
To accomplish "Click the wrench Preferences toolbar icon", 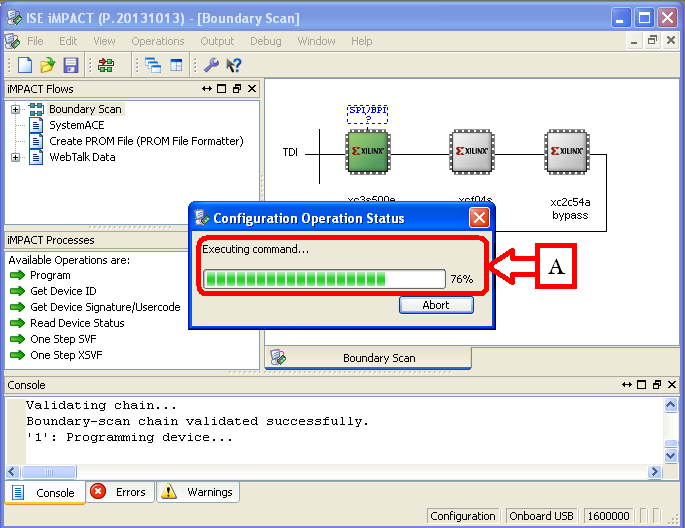I will 211,65.
